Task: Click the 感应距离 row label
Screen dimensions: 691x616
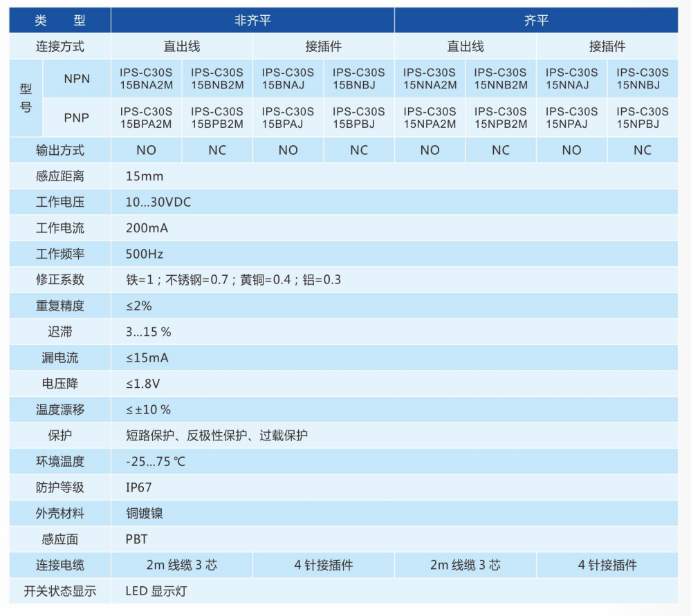Action: coord(60,176)
